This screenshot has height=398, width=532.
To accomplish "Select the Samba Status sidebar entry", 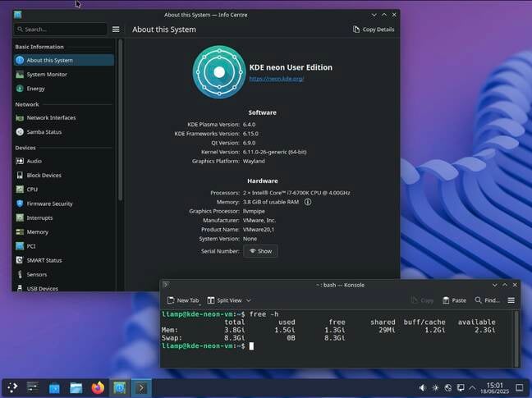I will pyautogui.click(x=64, y=132).
